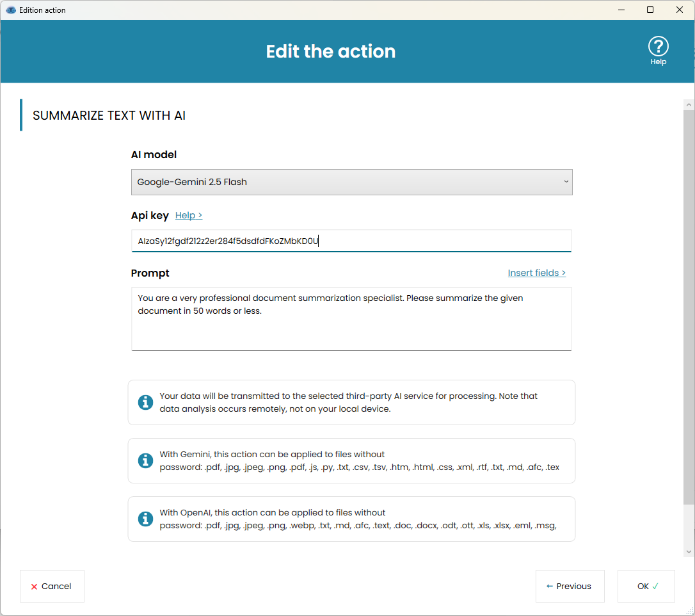
Task: Click the 'Edit the action' title text
Action: 331,51
